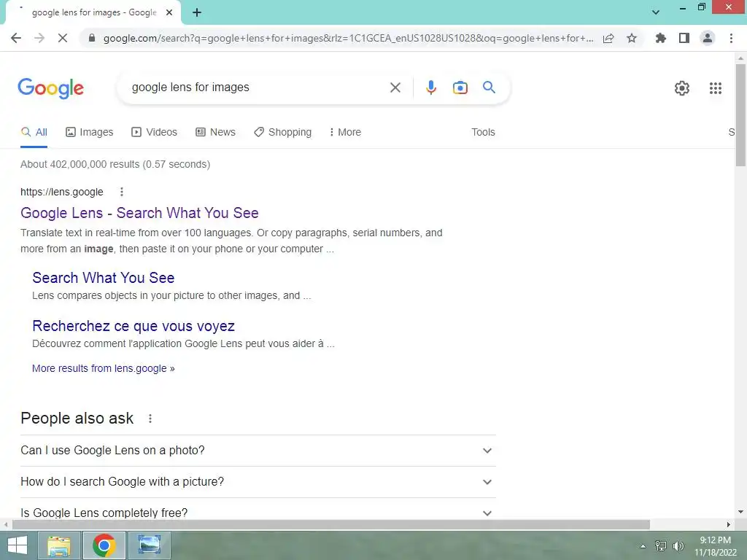Search by image camera icon

[x=460, y=87]
